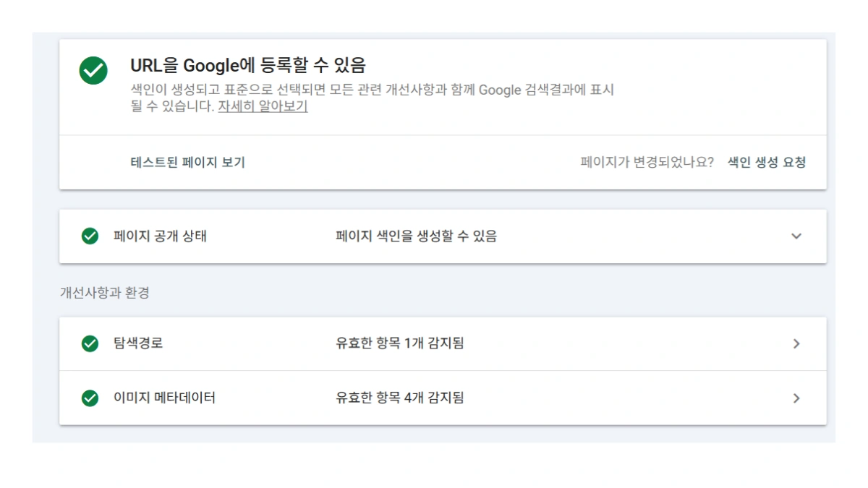Click the large green success check icon

click(93, 71)
